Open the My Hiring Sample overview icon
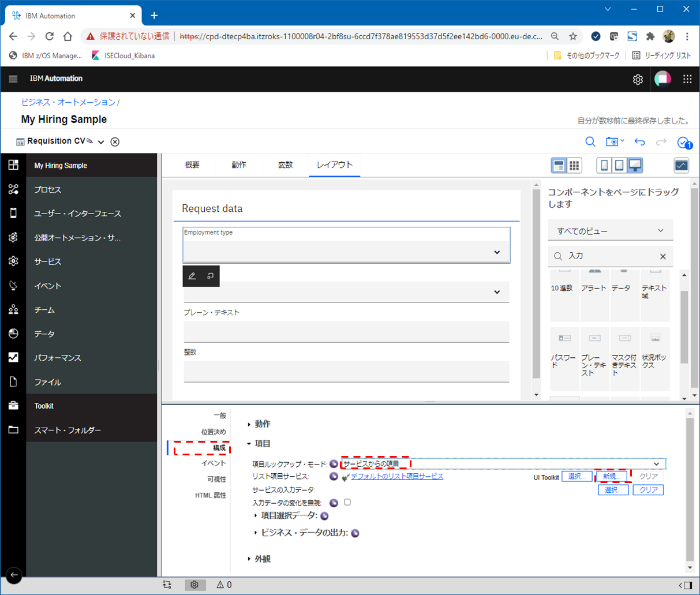This screenshot has width=700, height=595. click(x=13, y=165)
